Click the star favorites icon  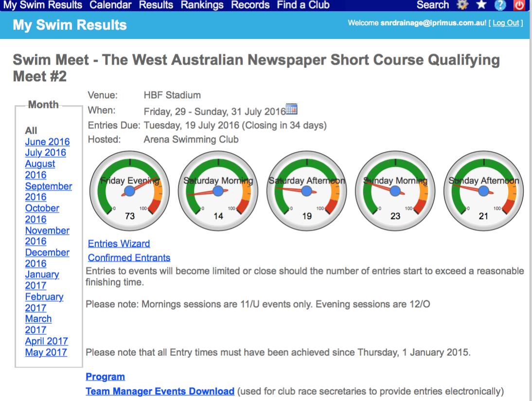[481, 5]
